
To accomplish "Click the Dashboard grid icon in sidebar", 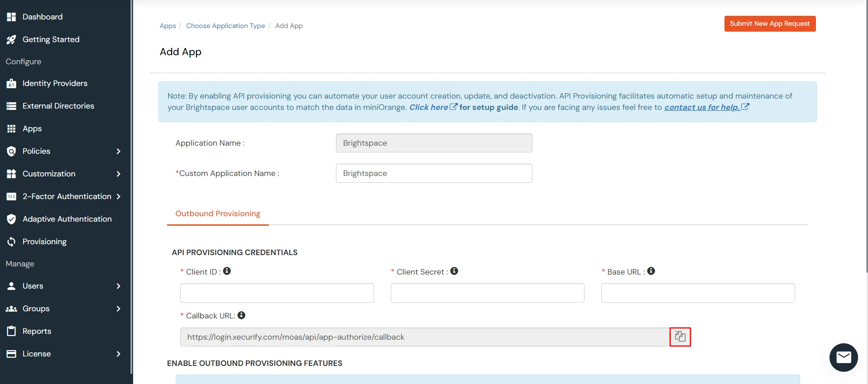I will click(11, 17).
